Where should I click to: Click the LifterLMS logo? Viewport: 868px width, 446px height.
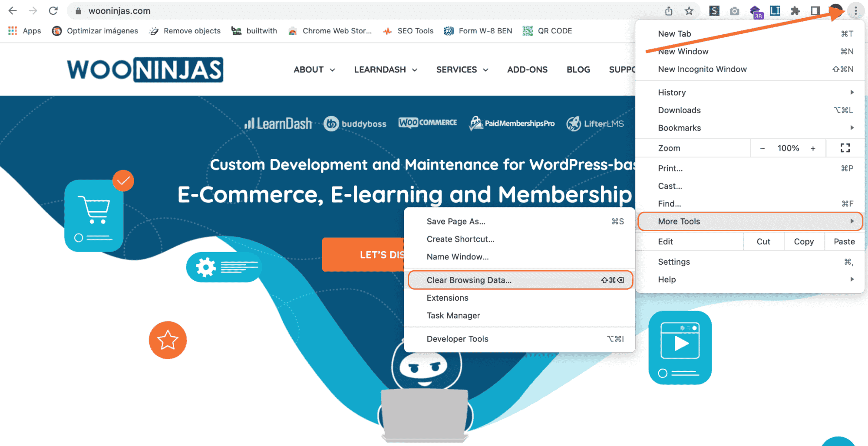pyautogui.click(x=595, y=124)
